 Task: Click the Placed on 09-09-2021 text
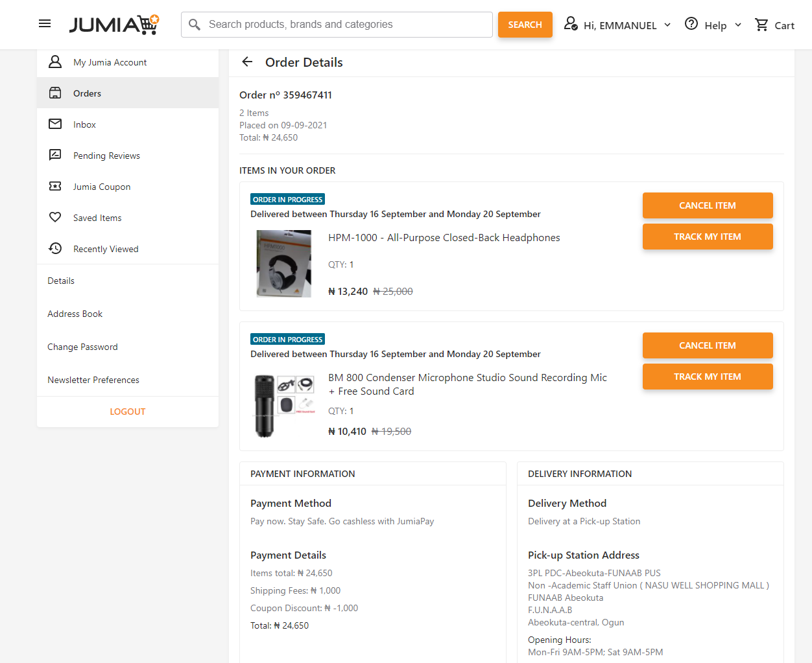[x=283, y=125]
